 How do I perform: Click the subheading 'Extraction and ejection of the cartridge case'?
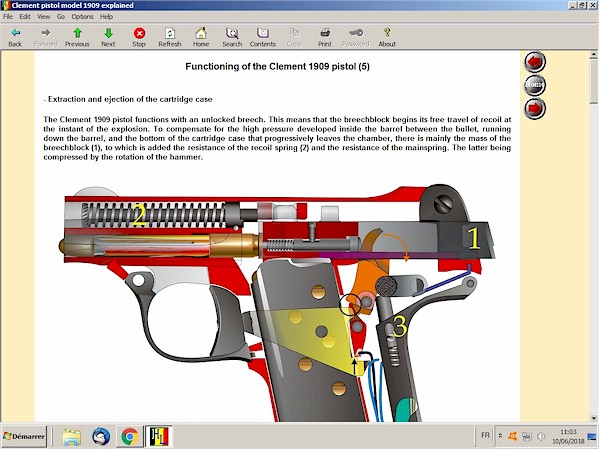pos(130,99)
